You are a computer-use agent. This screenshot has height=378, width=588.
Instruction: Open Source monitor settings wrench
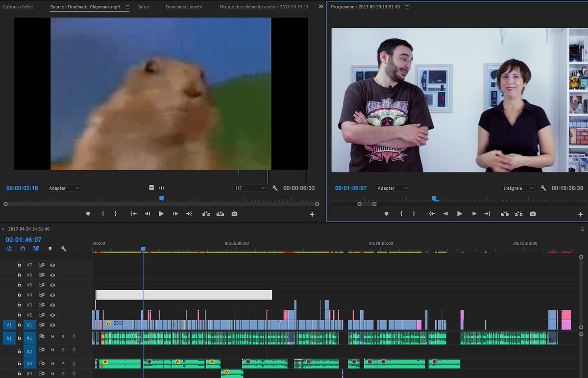pyautogui.click(x=275, y=188)
